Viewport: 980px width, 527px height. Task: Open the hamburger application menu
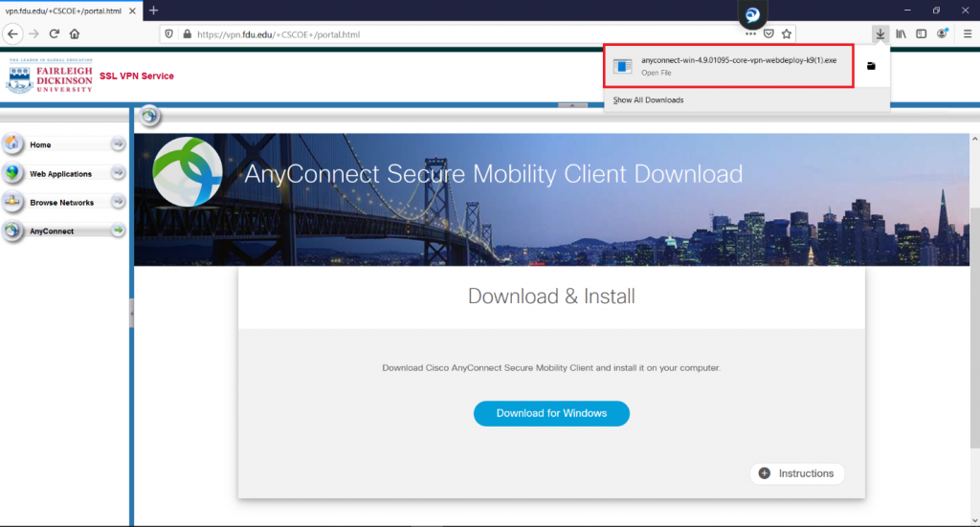(968, 33)
